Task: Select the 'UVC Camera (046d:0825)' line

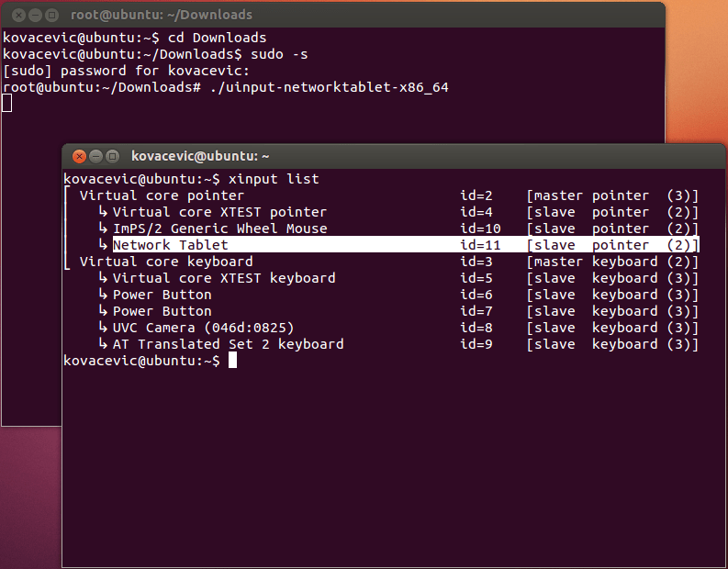Action: 398,328
